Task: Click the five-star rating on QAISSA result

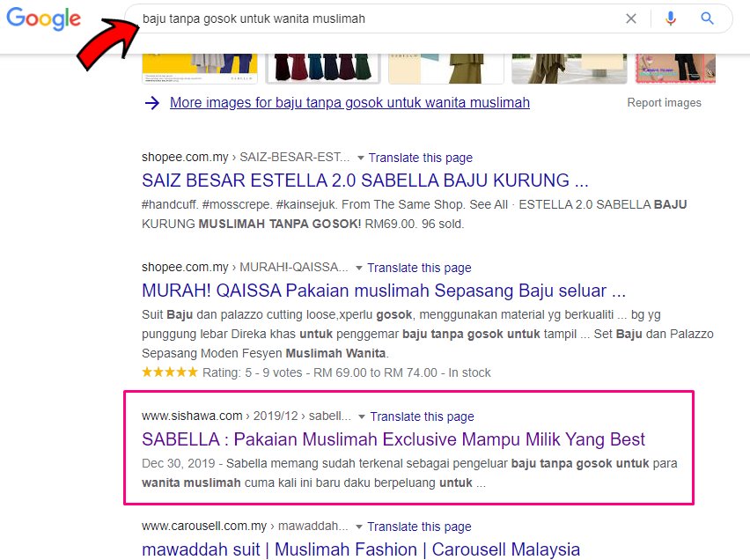Action: (170, 372)
